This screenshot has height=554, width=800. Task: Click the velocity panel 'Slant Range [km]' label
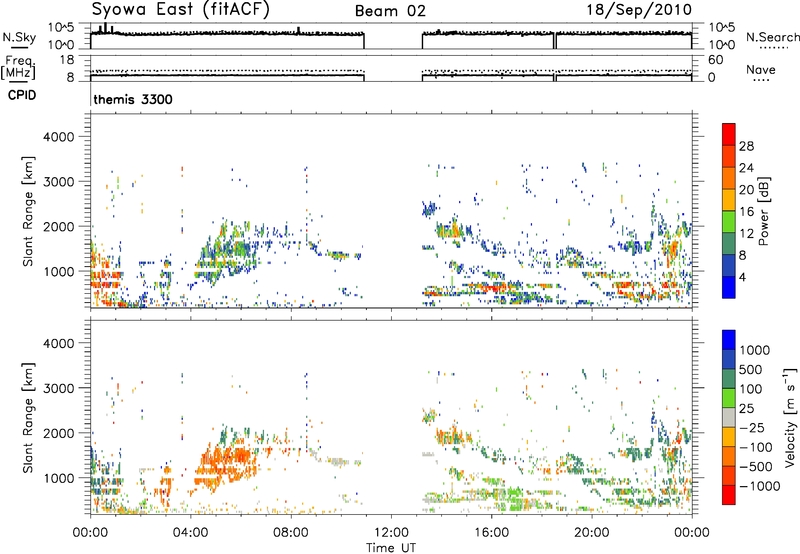click(x=28, y=417)
